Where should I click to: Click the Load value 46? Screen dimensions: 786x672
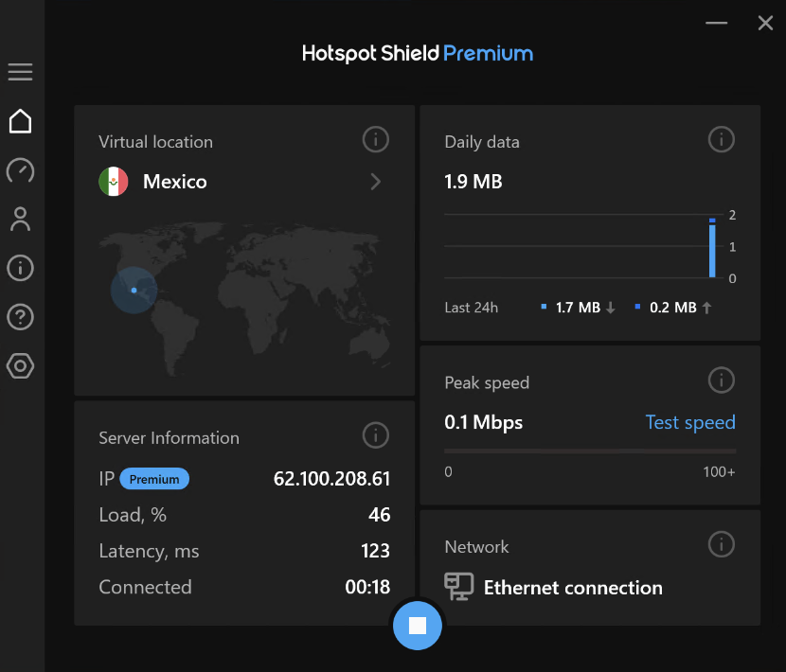tap(380, 515)
